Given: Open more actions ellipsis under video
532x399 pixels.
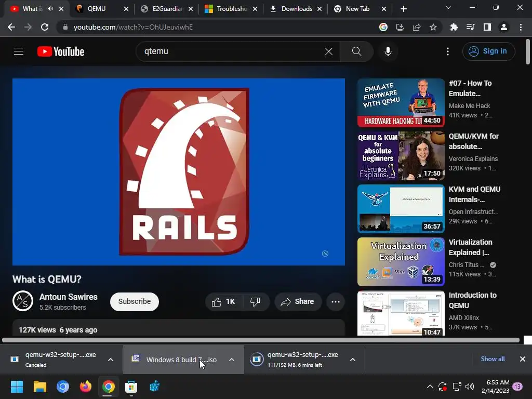Looking at the screenshot, I should click(x=335, y=302).
